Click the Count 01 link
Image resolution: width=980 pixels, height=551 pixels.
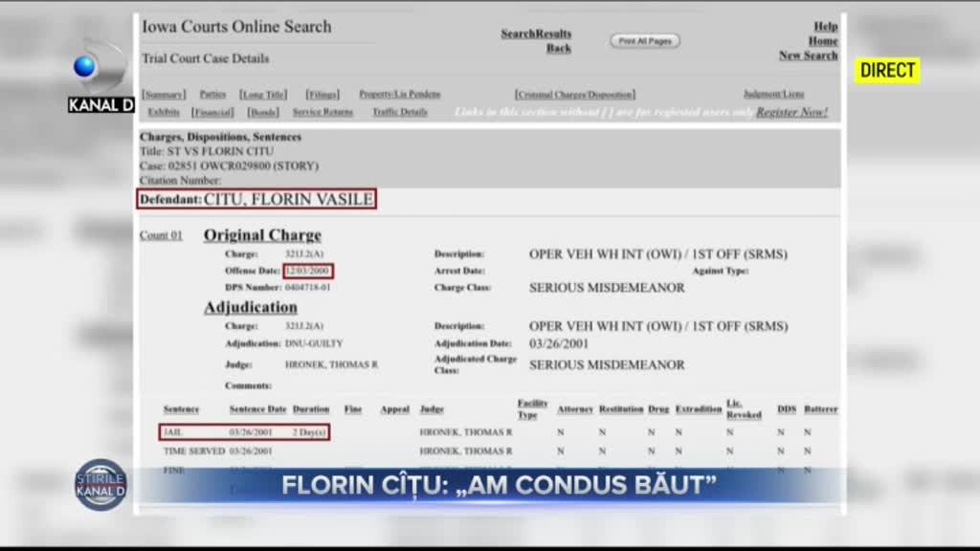tap(161, 235)
